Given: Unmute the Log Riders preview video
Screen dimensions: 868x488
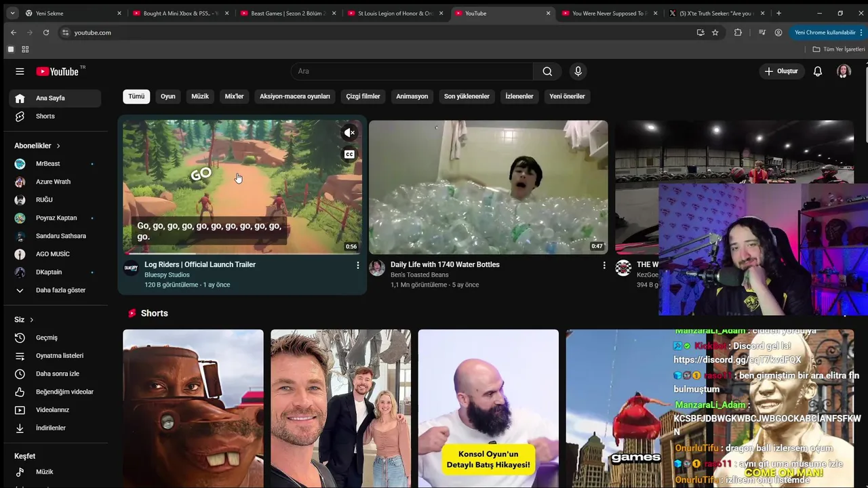Looking at the screenshot, I should click(349, 133).
